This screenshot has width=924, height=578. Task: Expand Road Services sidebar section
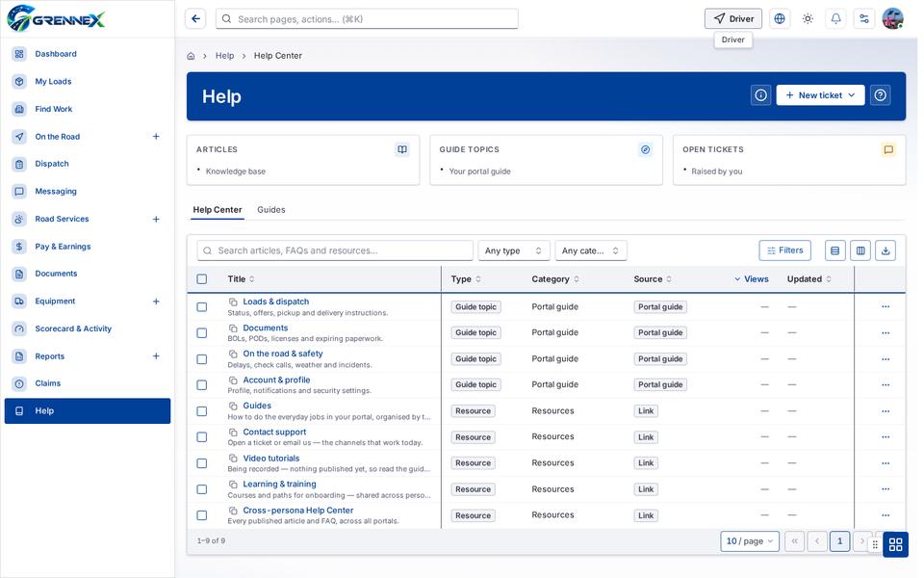(156, 220)
